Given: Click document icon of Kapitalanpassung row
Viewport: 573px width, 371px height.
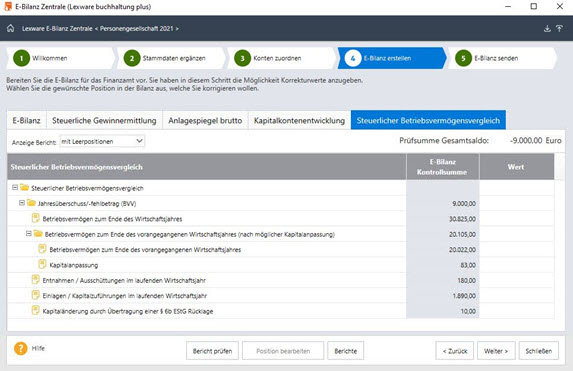Looking at the screenshot, I should (42, 264).
